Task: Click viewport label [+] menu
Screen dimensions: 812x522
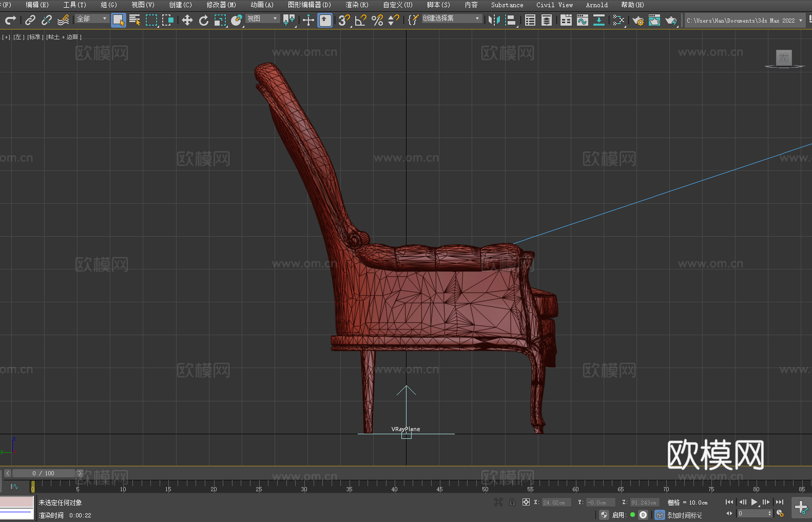Action: 6,37
